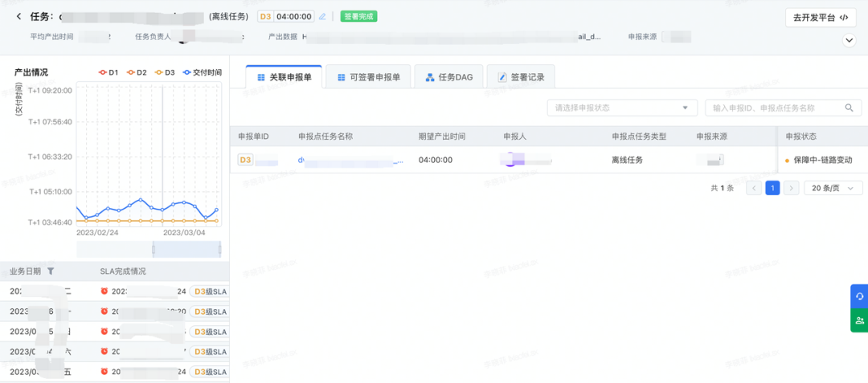Click the search magnifier icon
Image resolution: width=868 pixels, height=383 pixels.
[849, 108]
